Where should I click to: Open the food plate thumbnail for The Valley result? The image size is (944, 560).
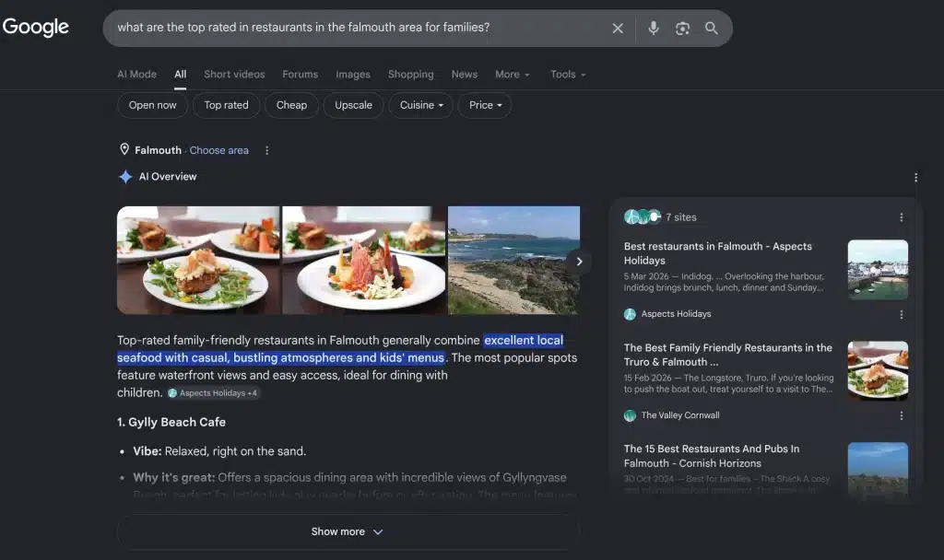tap(878, 370)
